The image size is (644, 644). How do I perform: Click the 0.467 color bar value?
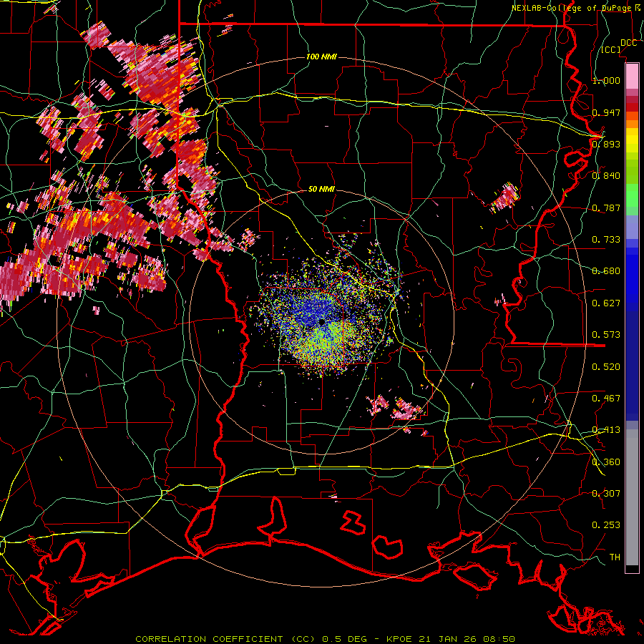coord(606,399)
